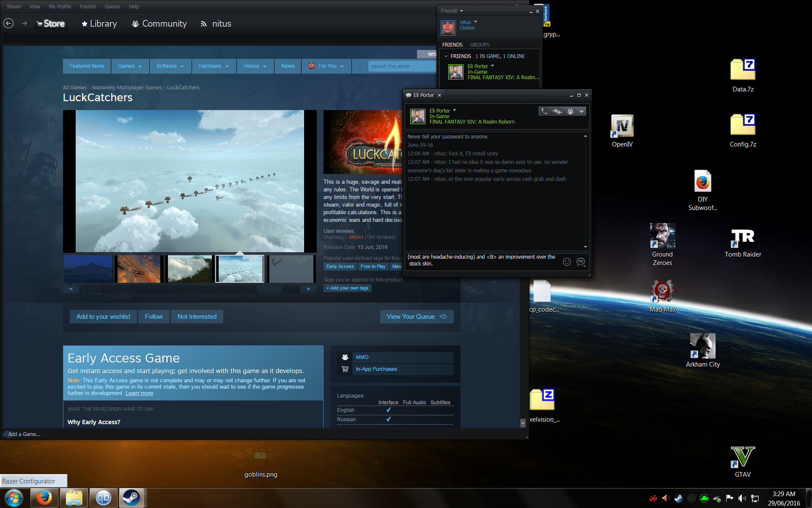Switch to the Community tab
This screenshot has height=508, width=812.
pyautogui.click(x=159, y=24)
